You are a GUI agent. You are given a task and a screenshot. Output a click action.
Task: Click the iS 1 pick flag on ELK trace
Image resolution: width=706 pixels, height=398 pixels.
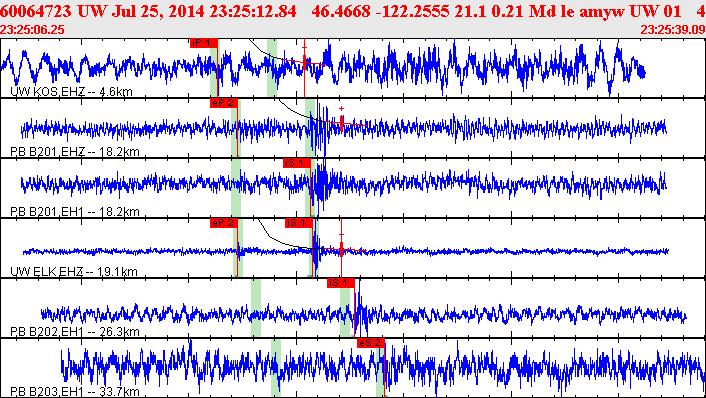pyautogui.click(x=299, y=223)
